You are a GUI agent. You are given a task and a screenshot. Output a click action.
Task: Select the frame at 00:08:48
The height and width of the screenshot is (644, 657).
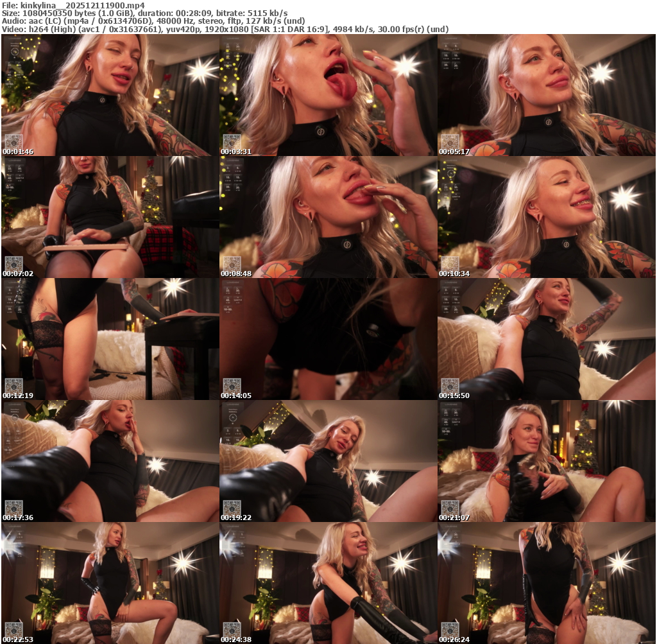point(328,217)
